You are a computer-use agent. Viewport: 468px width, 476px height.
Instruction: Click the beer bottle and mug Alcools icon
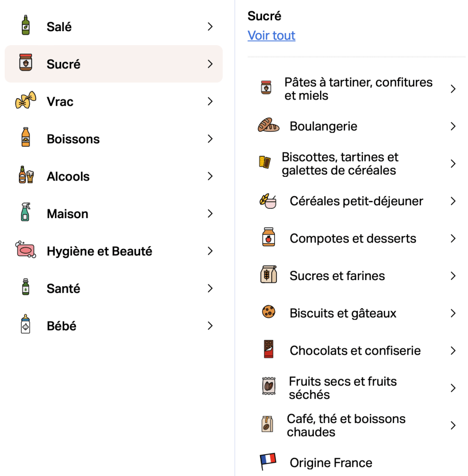point(26,175)
